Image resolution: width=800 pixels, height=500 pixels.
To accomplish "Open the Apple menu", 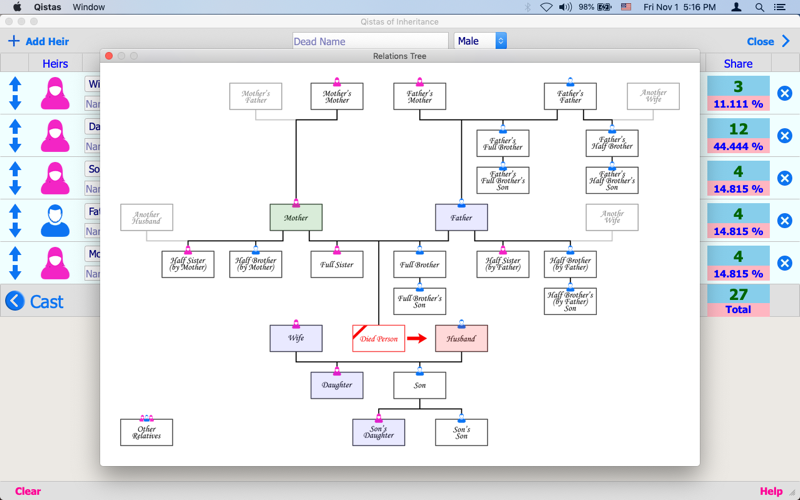I will point(17,7).
